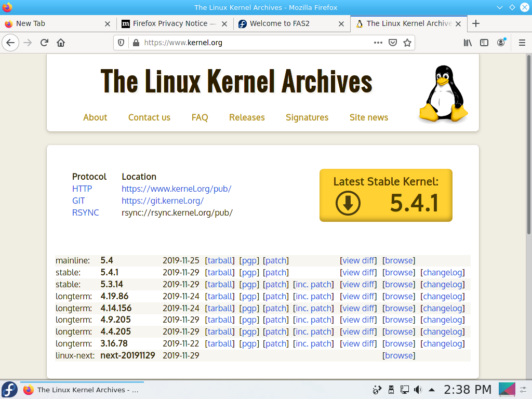Open the first system tray icon
The image size is (532, 399).
click(x=377, y=390)
